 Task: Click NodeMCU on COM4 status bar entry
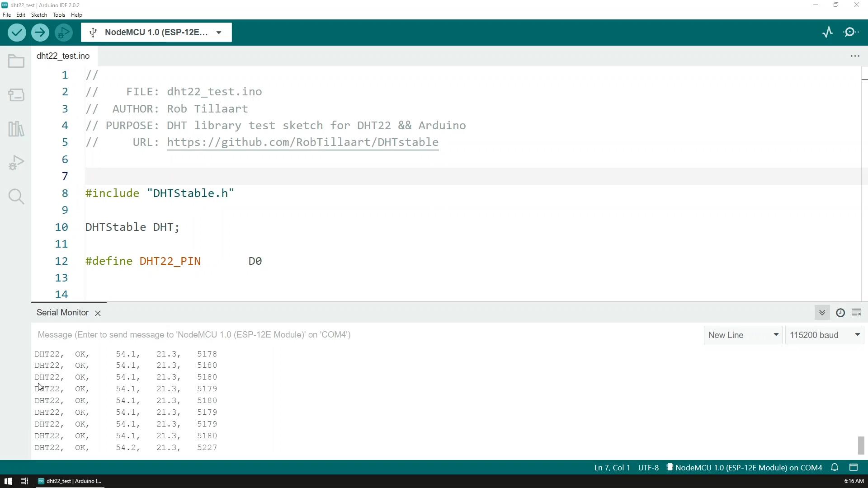tap(744, 468)
